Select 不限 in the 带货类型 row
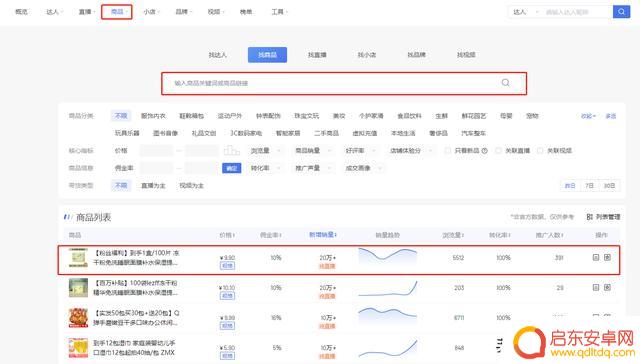The height and width of the screenshot is (364, 640). pyautogui.click(x=121, y=185)
